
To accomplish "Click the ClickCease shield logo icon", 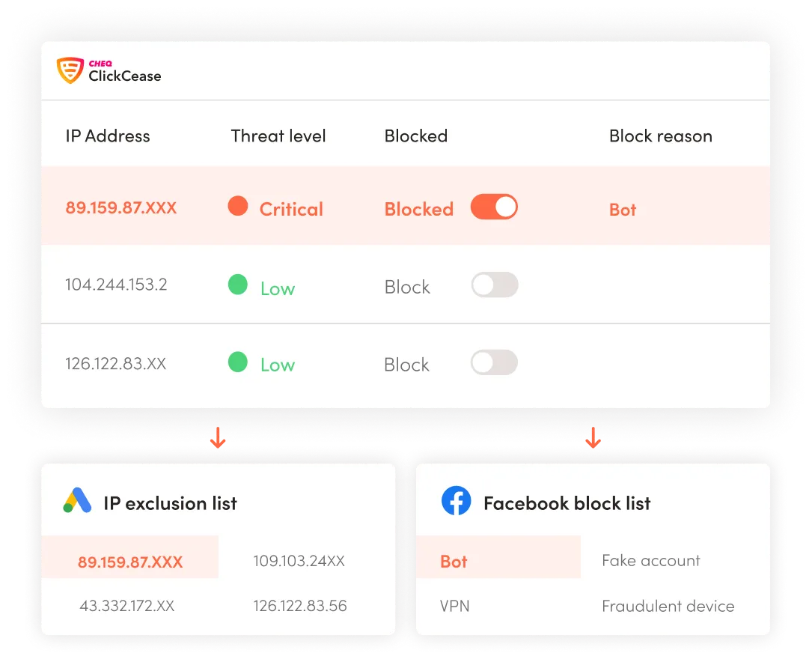I will [70, 70].
